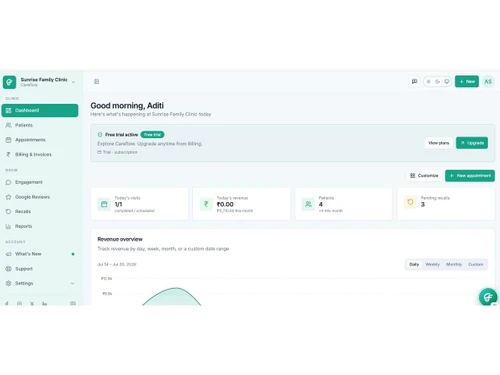Switch to light theme with the sun icon
Image resolution: width=500 pixels, height=375 pixels.
(x=429, y=81)
